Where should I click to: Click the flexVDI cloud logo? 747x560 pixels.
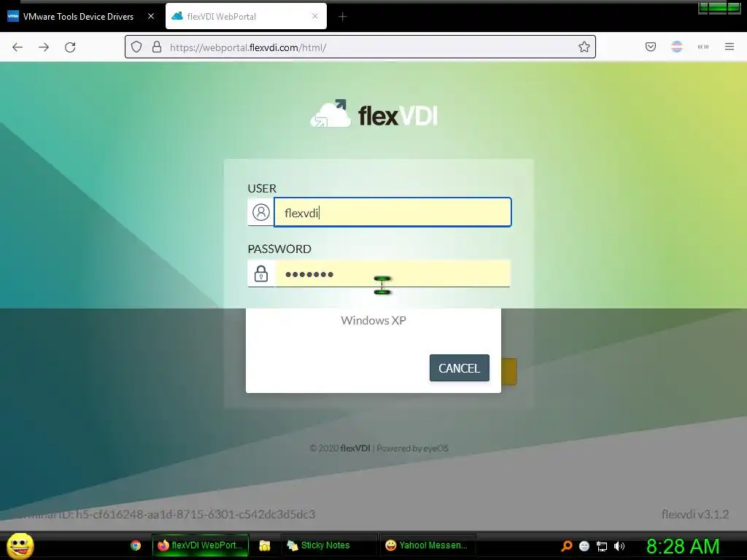click(373, 114)
